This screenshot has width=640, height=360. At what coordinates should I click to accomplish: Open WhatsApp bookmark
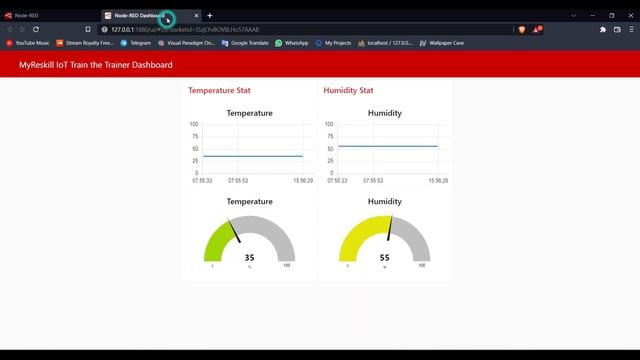(x=292, y=43)
